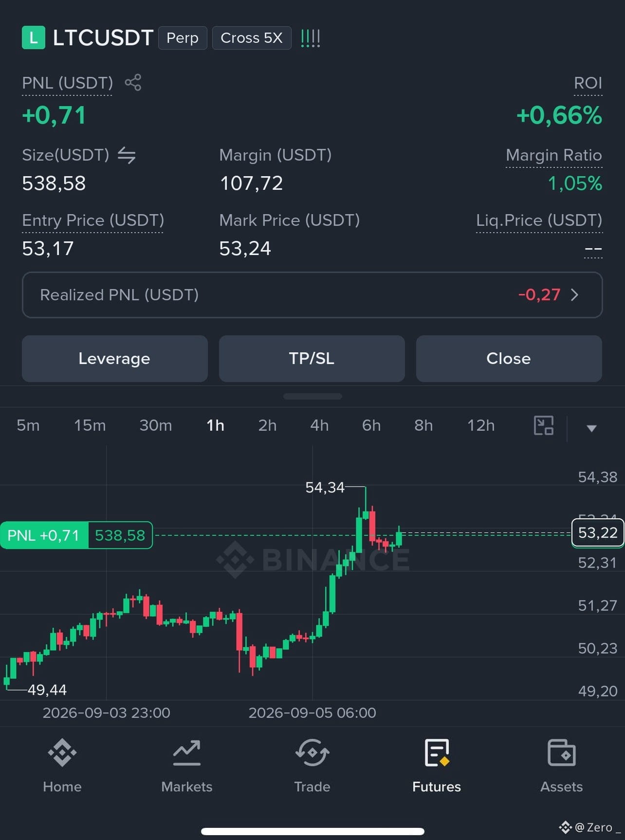Click the Leverage button
This screenshot has width=625, height=840.
[115, 359]
